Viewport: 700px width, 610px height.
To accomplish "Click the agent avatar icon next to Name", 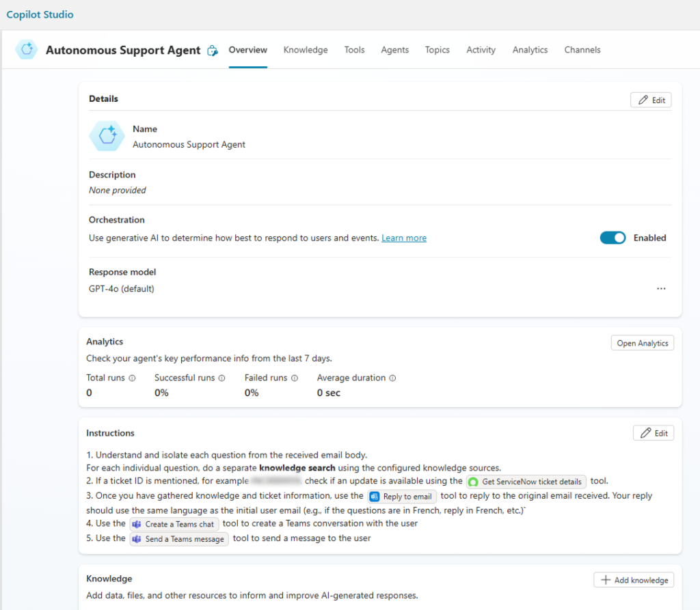I will [x=107, y=136].
